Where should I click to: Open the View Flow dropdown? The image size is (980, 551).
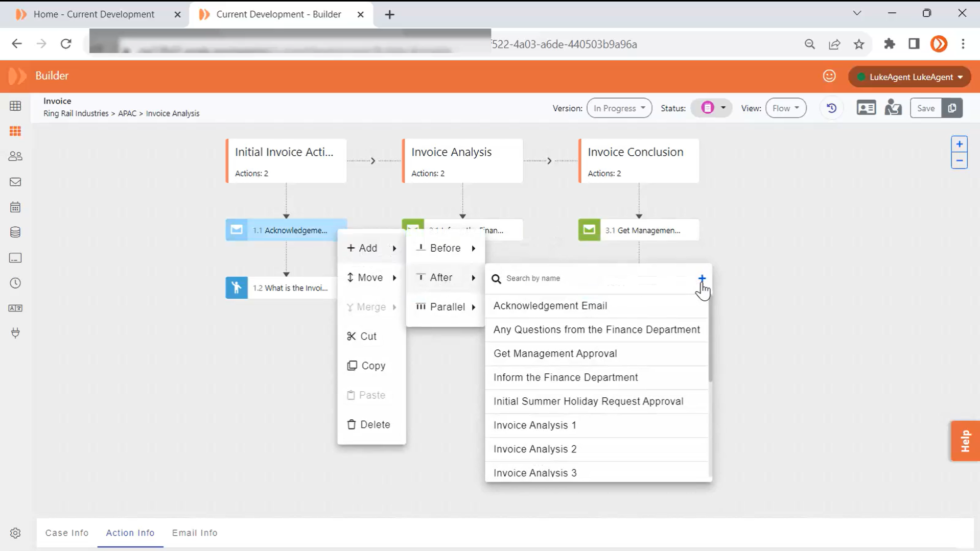click(x=785, y=108)
